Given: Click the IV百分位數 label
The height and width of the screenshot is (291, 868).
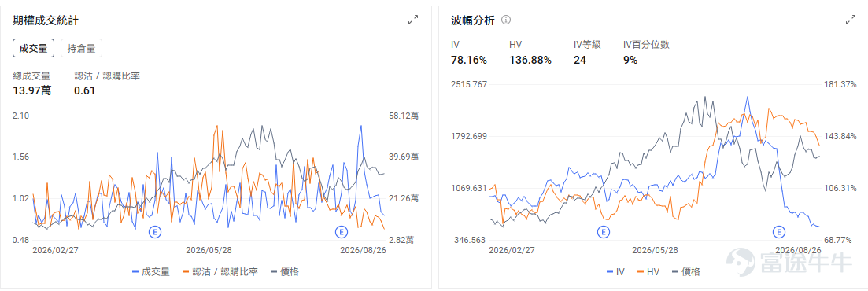Looking at the screenshot, I should pos(646,45).
